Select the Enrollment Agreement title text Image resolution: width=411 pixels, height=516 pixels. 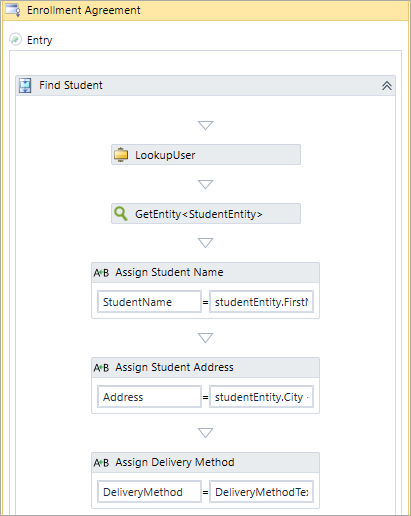click(x=84, y=10)
